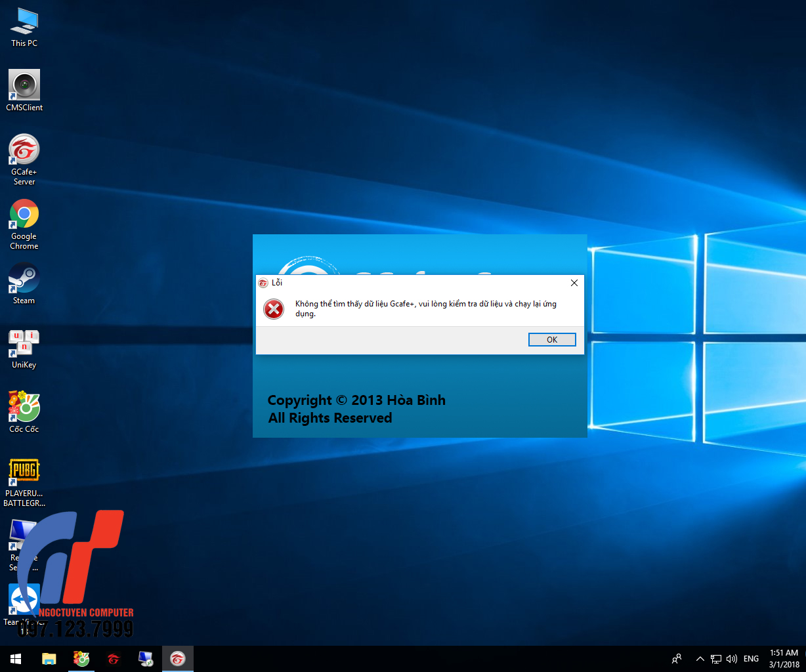Click the Garena icon in dialog title bar
The image size is (806, 672).
[x=263, y=283]
